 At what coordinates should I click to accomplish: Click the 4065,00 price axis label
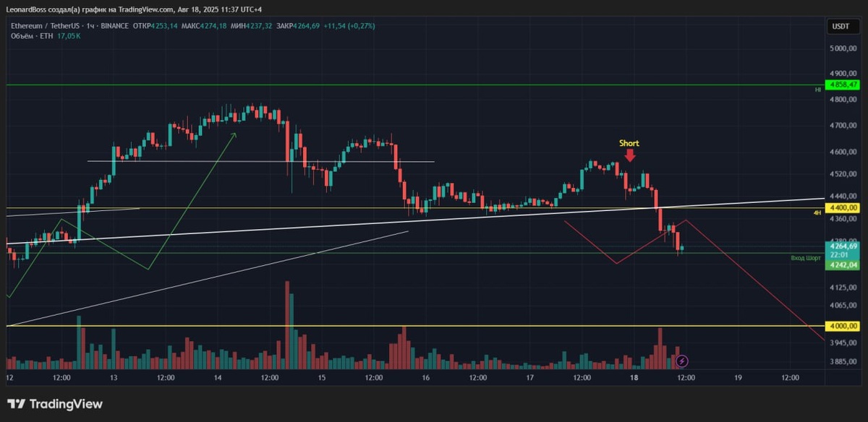844,306
